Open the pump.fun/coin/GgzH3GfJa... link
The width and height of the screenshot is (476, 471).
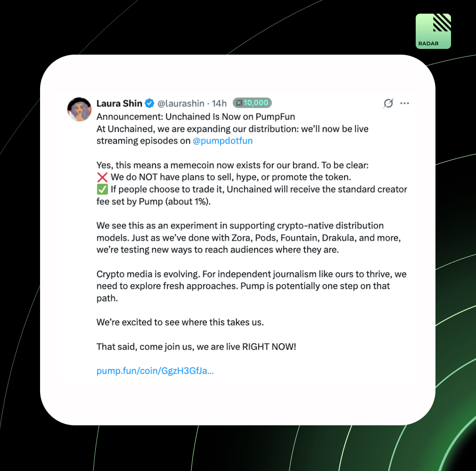pyautogui.click(x=155, y=371)
